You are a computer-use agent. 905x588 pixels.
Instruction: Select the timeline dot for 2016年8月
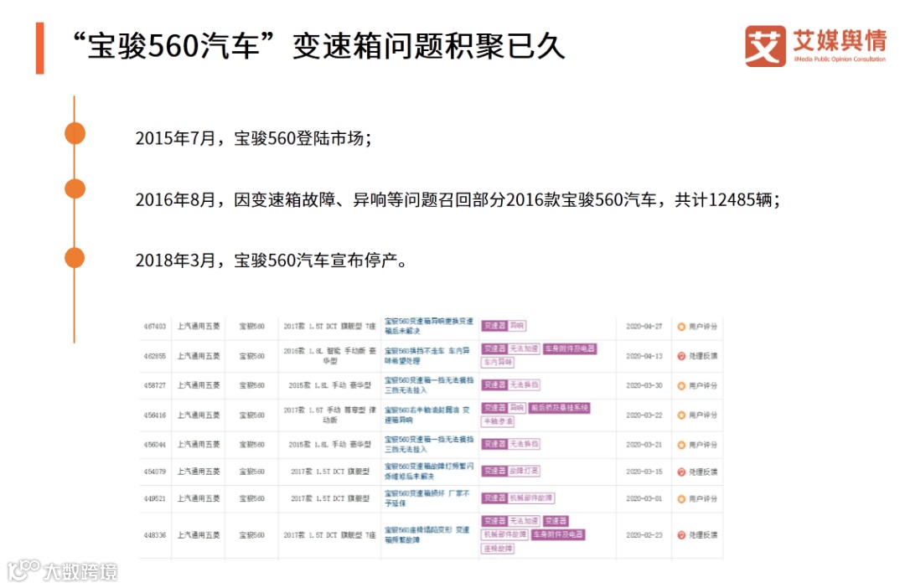[75, 188]
